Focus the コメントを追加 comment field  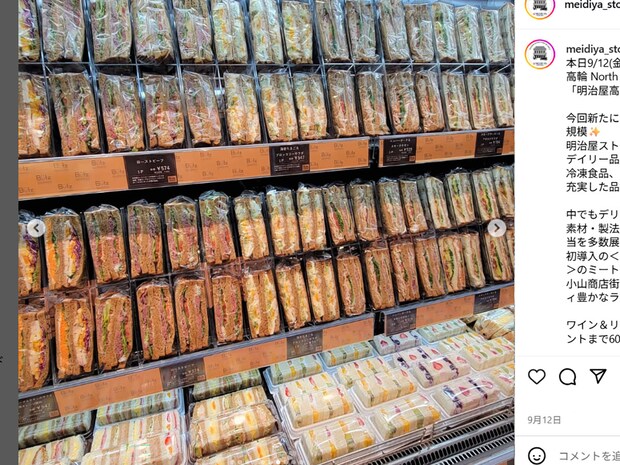pos(589,456)
